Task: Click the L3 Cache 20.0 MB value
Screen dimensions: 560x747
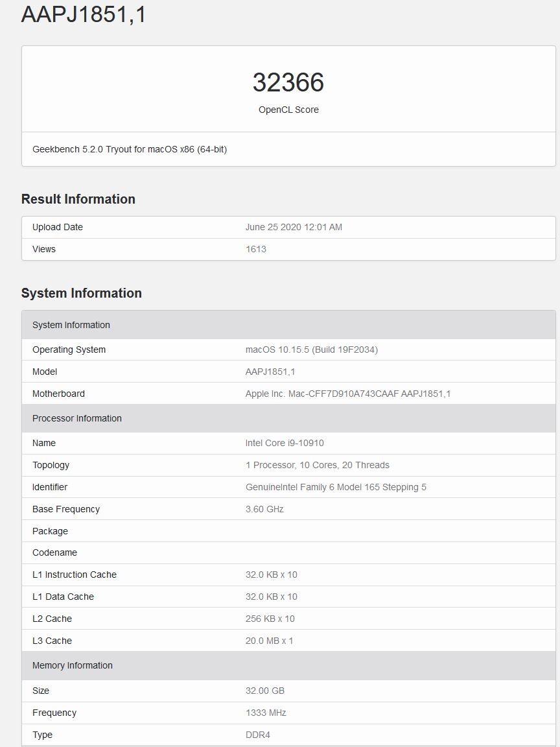Action: pyautogui.click(x=269, y=641)
